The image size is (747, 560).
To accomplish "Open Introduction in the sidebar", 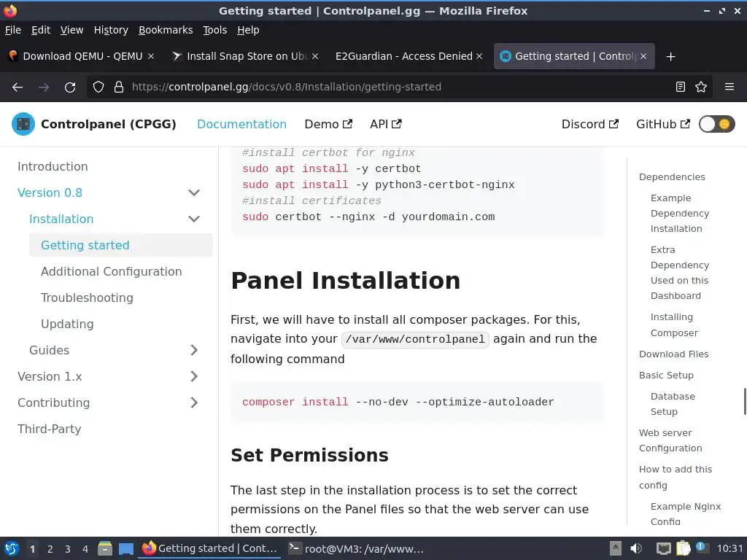I will [x=53, y=167].
